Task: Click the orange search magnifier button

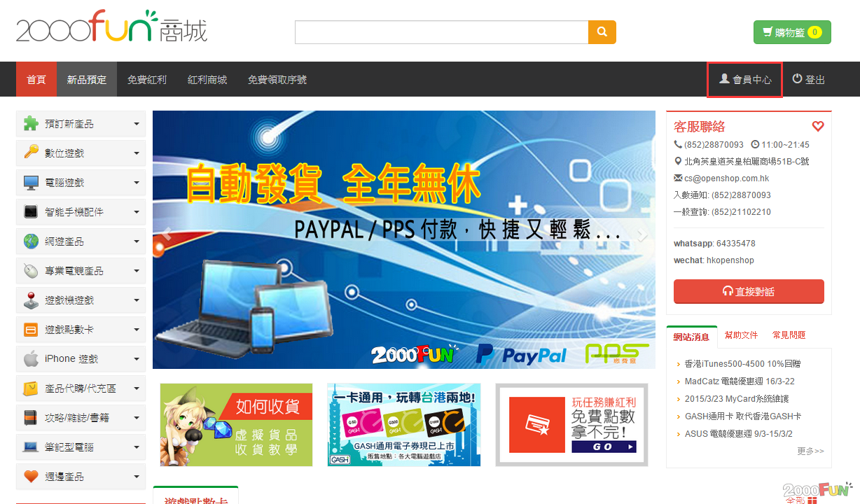Action: click(x=602, y=32)
